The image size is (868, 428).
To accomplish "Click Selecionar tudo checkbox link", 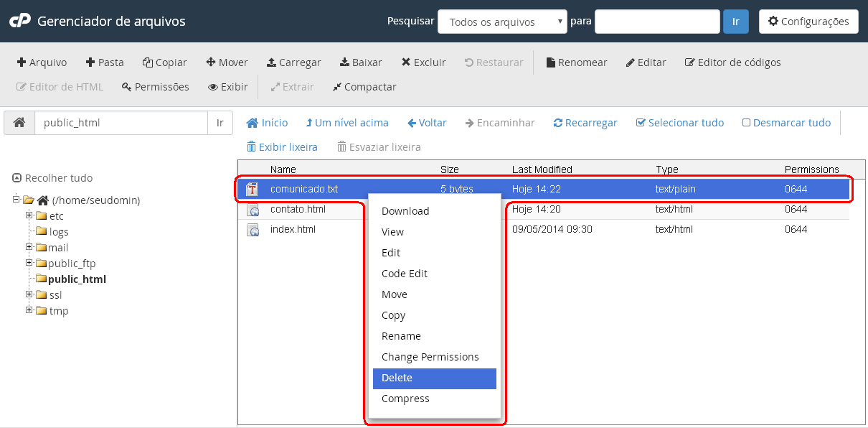I will click(680, 123).
